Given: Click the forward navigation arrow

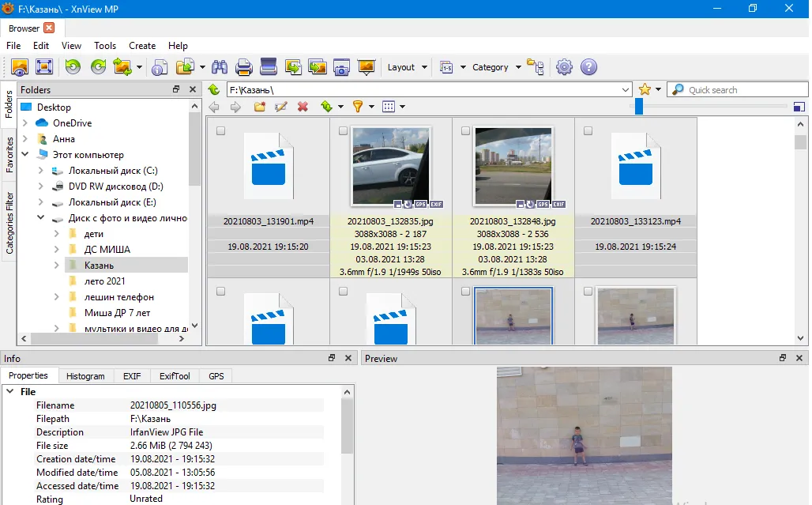Looking at the screenshot, I should click(x=235, y=107).
